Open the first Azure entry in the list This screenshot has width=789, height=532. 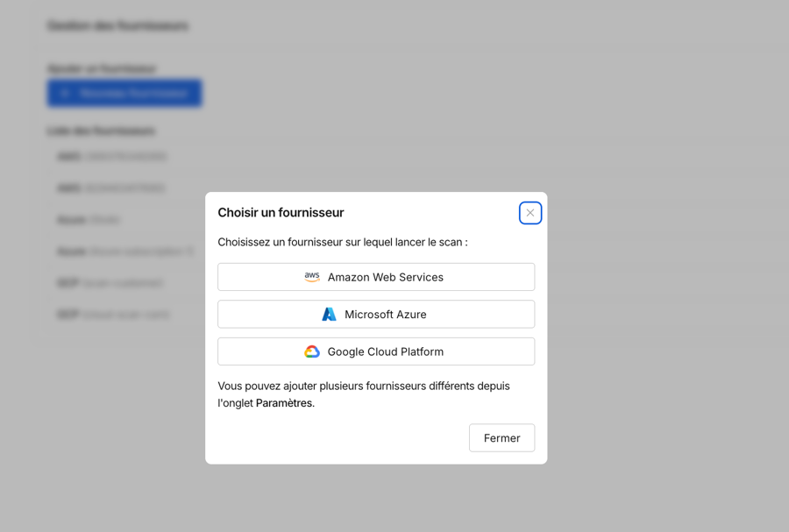89,220
